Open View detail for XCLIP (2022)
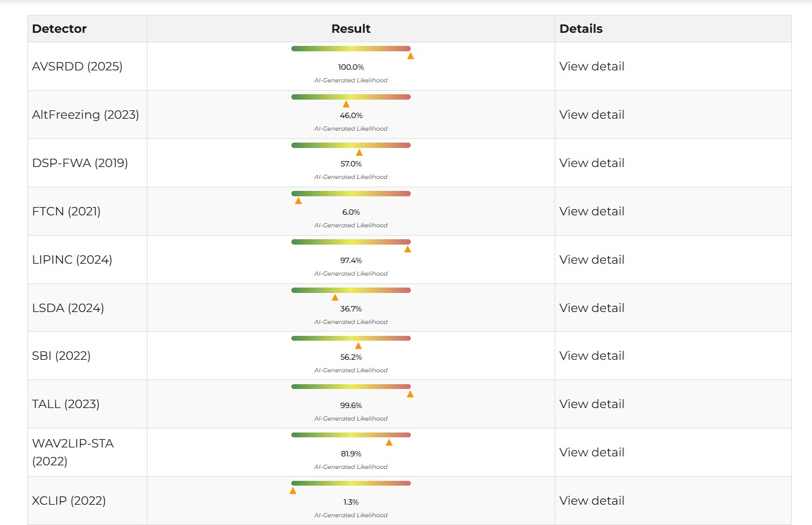 point(592,501)
